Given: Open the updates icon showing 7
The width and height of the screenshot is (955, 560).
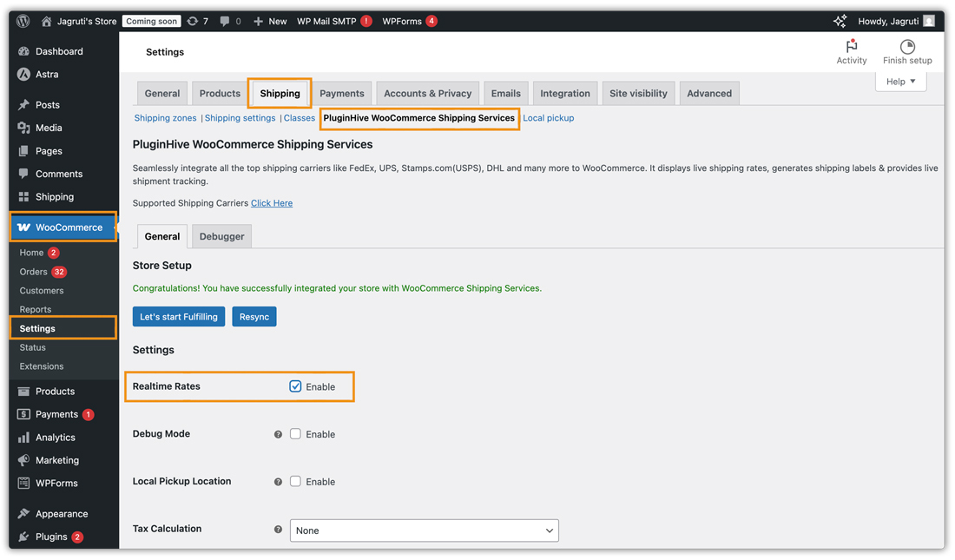Looking at the screenshot, I should point(193,21).
